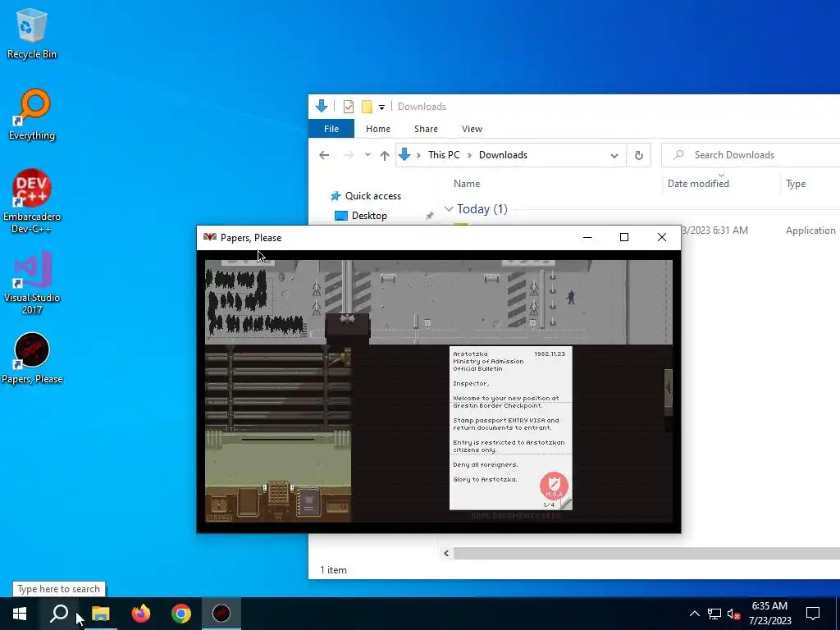Click the horizontal scrollbar left arrow in Explorer
This screenshot has height=630, width=840.
point(446,554)
